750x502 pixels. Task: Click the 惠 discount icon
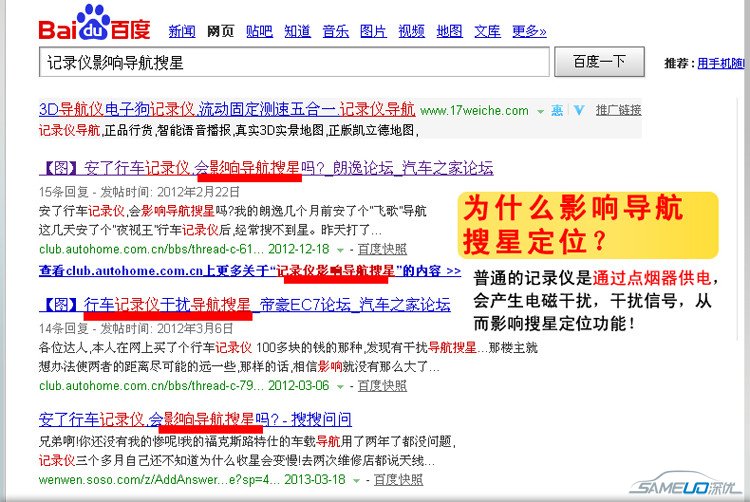tap(557, 110)
